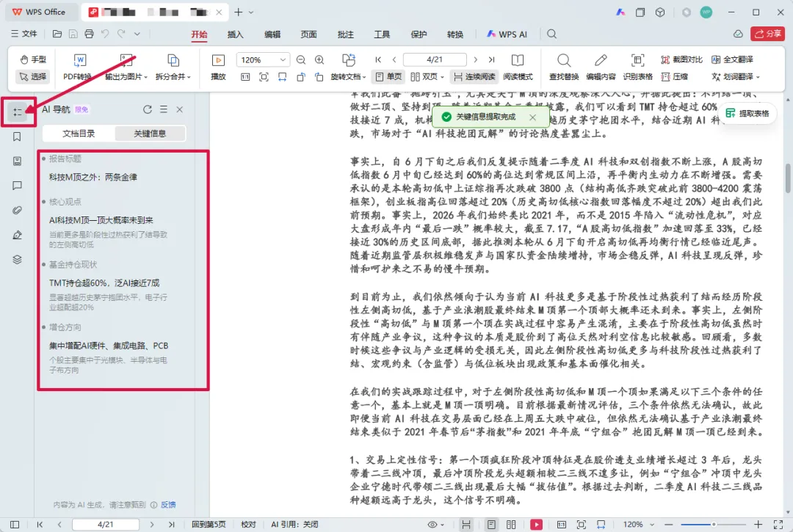
Task: Click the print icon in quick access
Action: (89, 34)
